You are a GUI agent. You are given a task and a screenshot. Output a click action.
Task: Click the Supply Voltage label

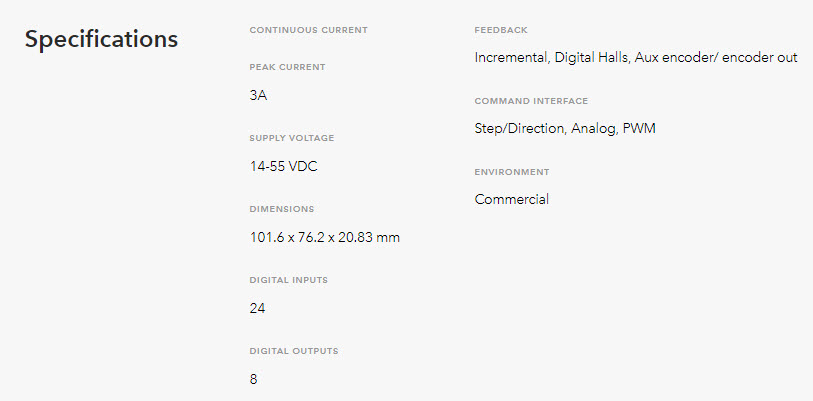click(292, 138)
